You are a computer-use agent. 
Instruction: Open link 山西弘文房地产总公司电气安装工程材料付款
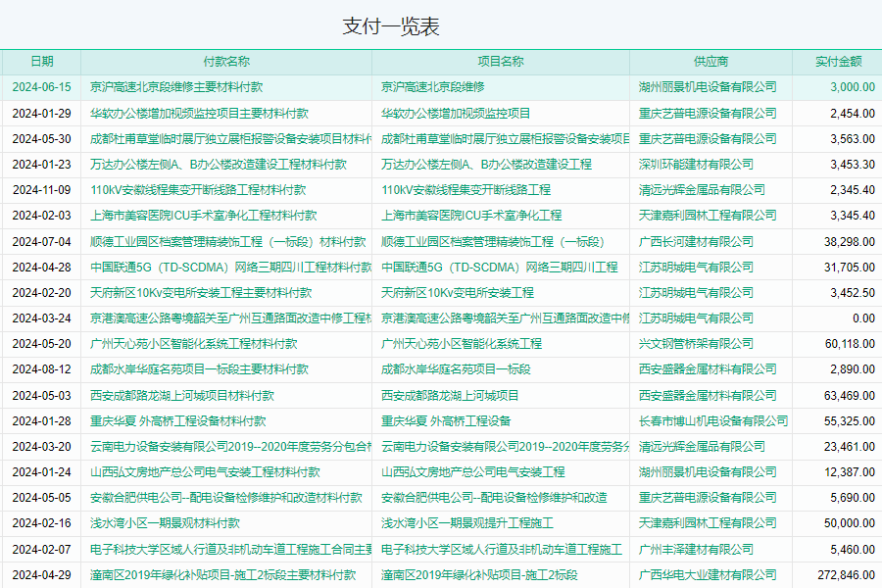coord(206,471)
